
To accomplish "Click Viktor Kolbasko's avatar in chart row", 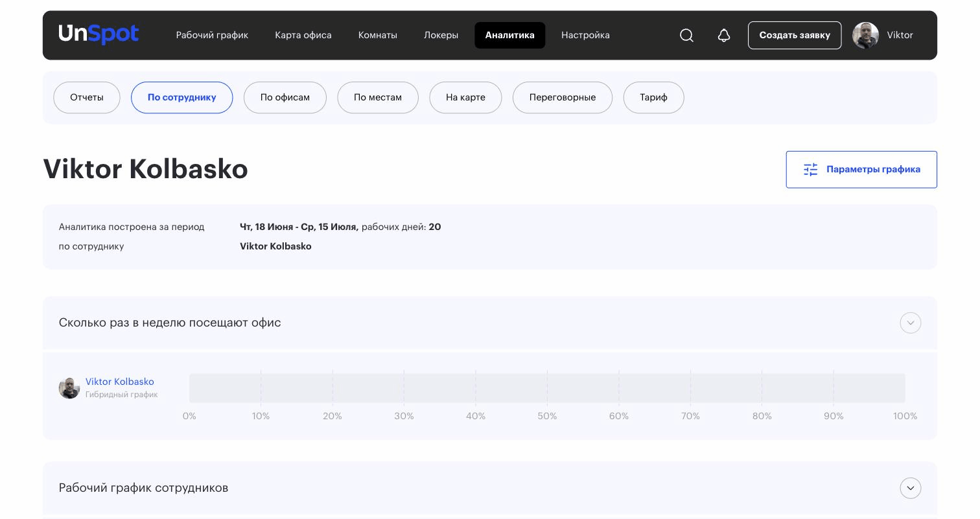I will click(69, 387).
